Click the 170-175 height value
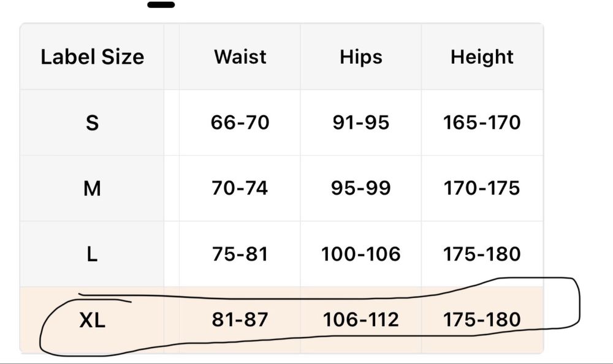The height and width of the screenshot is (364, 613). coord(482,188)
